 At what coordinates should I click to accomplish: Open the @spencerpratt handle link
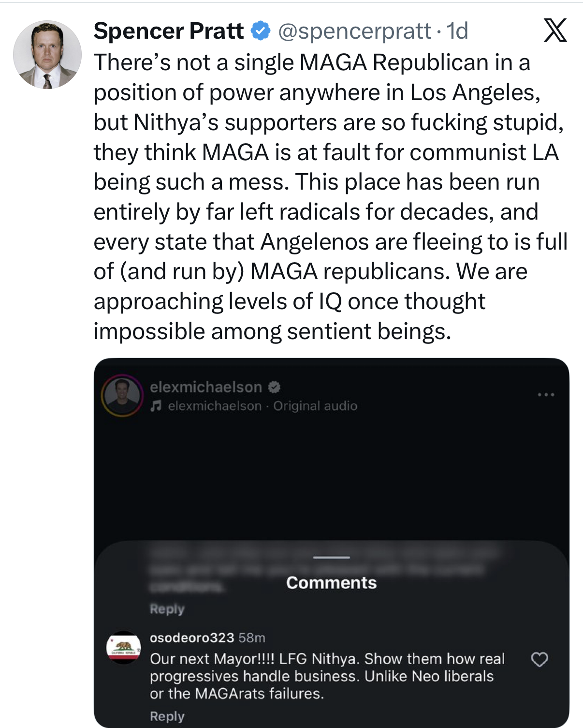[354, 31]
